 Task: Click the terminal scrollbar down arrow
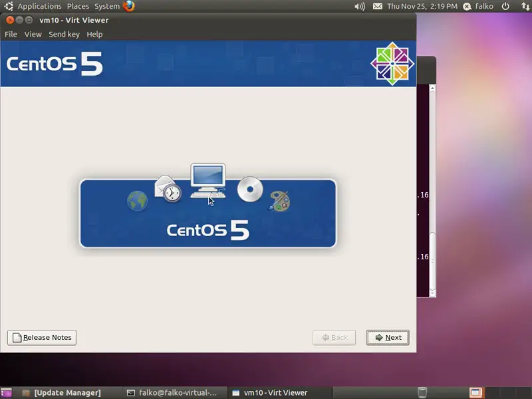coord(432,293)
